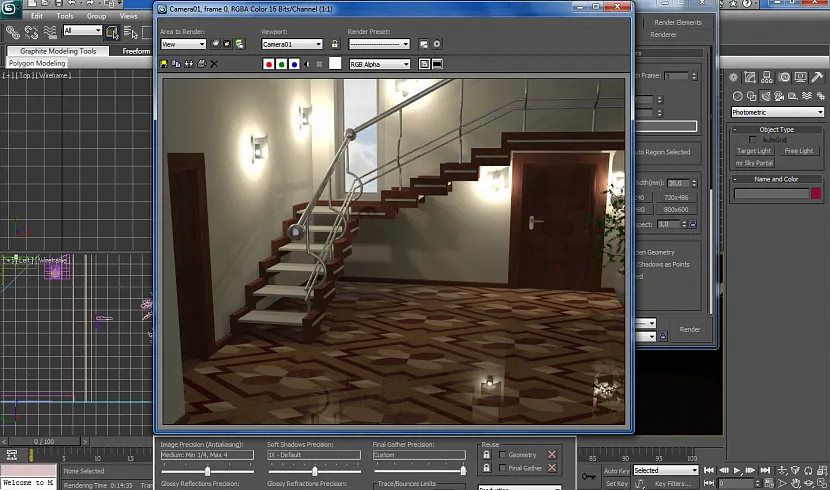Toggle the red channel display
The image size is (830, 490).
pos(268,64)
